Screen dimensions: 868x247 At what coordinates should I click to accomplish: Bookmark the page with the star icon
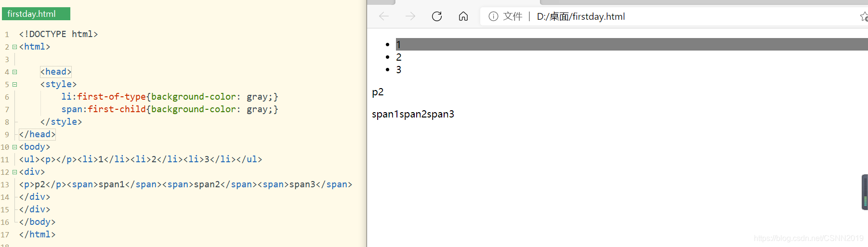click(x=864, y=17)
